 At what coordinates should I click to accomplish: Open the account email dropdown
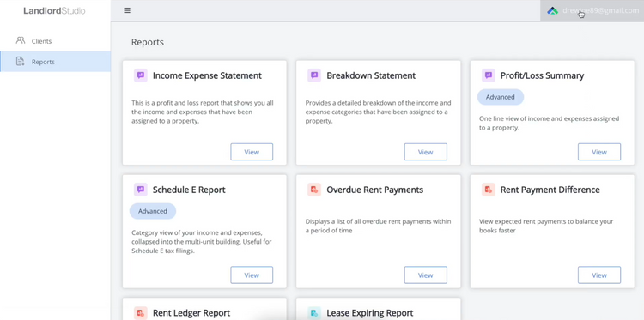pyautogui.click(x=592, y=10)
